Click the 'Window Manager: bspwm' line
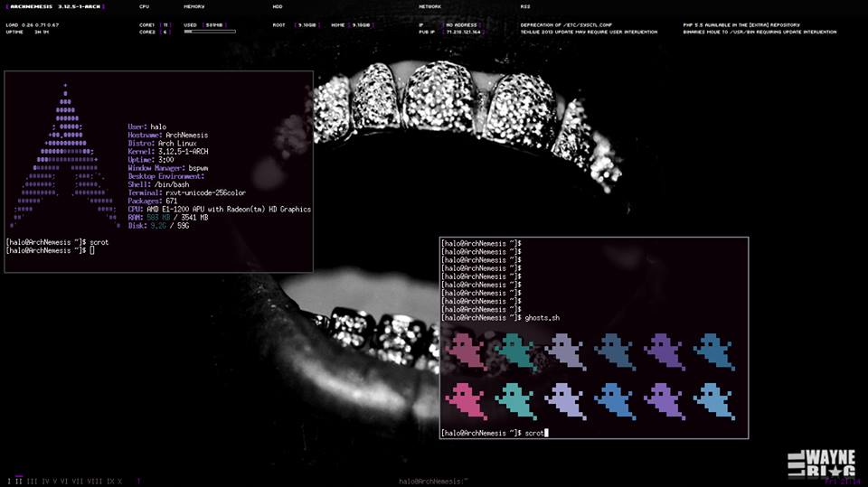This screenshot has width=868, height=487. point(168,168)
